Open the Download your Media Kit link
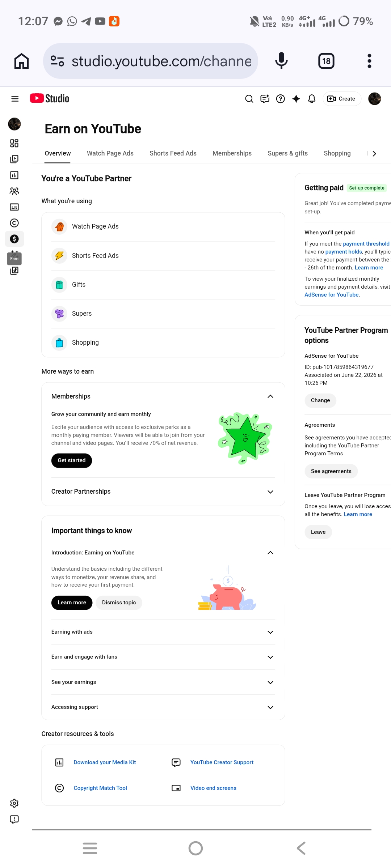Screen dimensions: 391x868 105,762
